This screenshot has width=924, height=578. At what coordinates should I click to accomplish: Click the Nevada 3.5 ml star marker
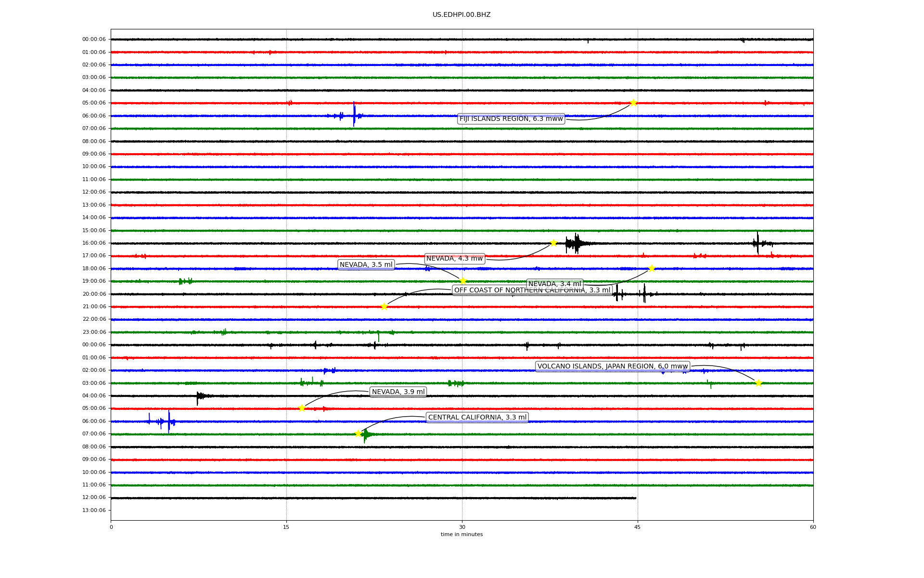pos(463,281)
